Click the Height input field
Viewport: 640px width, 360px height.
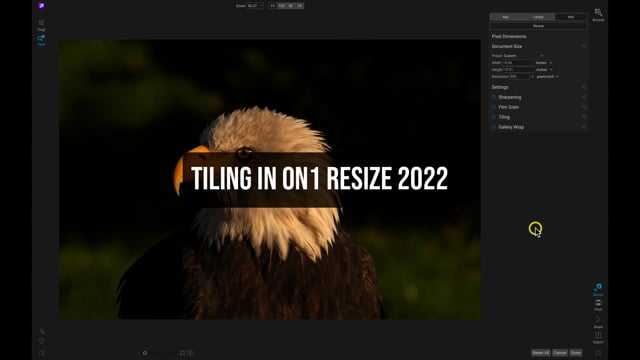point(518,69)
